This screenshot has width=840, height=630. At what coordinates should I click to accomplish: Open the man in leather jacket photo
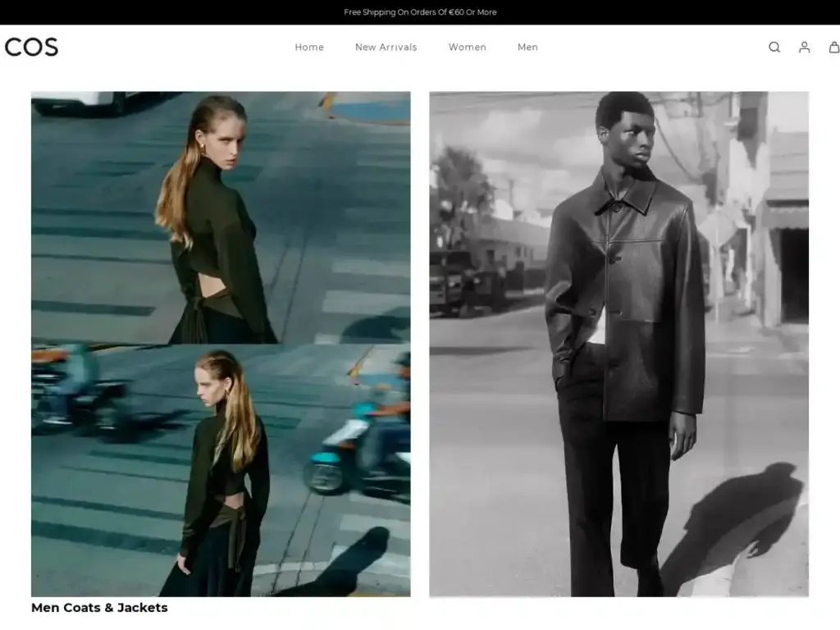[619, 344]
